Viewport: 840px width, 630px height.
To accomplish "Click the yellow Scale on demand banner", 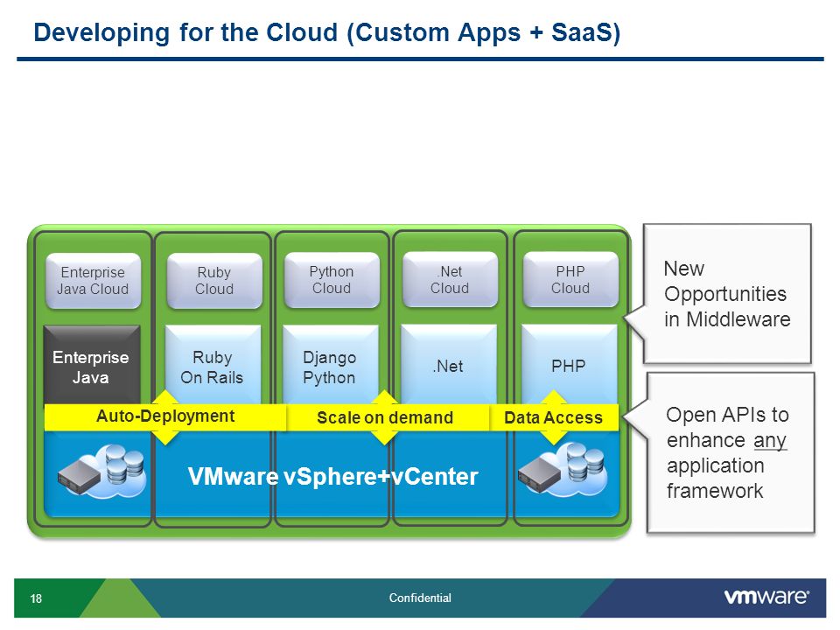I will [x=388, y=417].
